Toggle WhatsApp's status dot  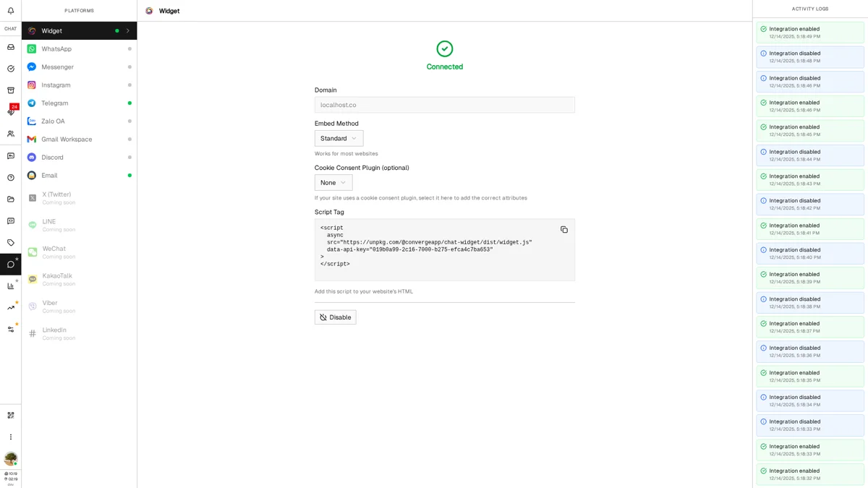point(129,48)
